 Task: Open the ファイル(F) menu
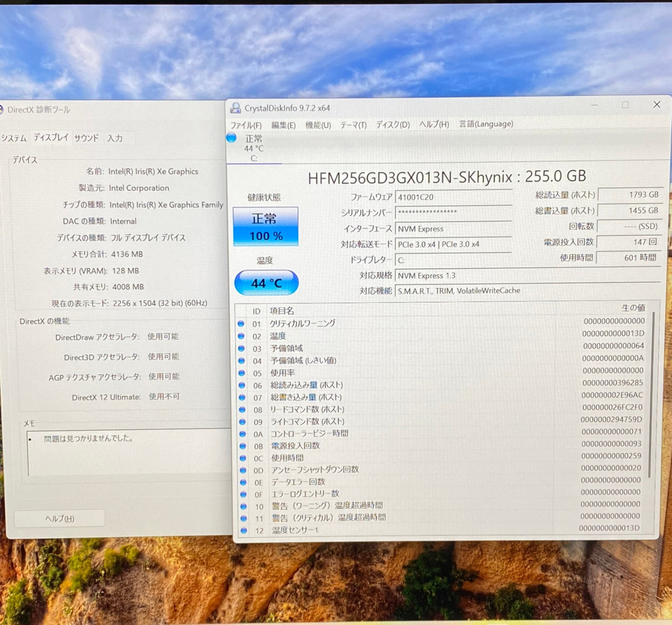[246, 125]
